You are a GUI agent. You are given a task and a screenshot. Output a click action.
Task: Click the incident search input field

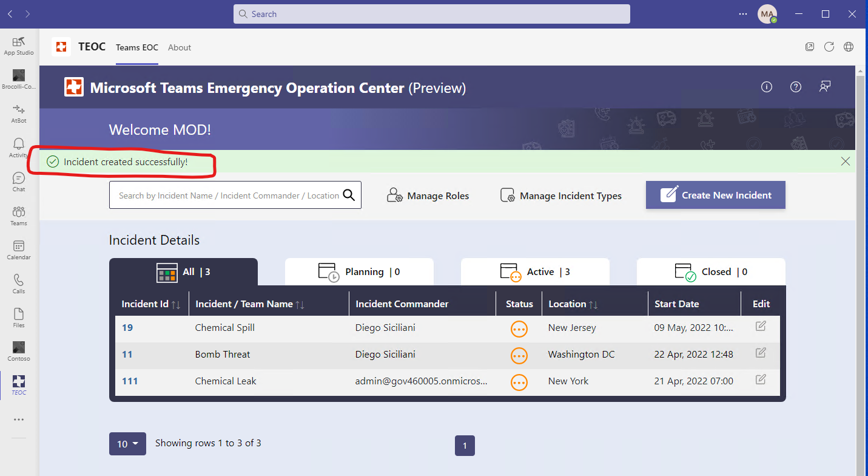[230, 195]
